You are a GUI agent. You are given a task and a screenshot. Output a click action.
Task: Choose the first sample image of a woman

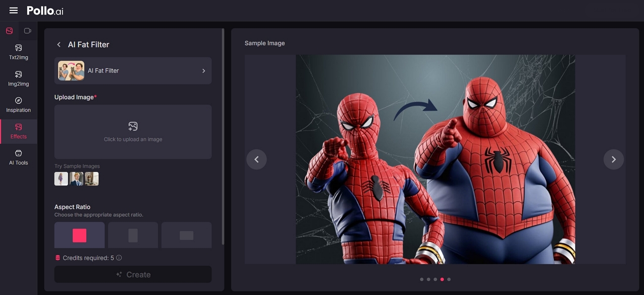61,178
